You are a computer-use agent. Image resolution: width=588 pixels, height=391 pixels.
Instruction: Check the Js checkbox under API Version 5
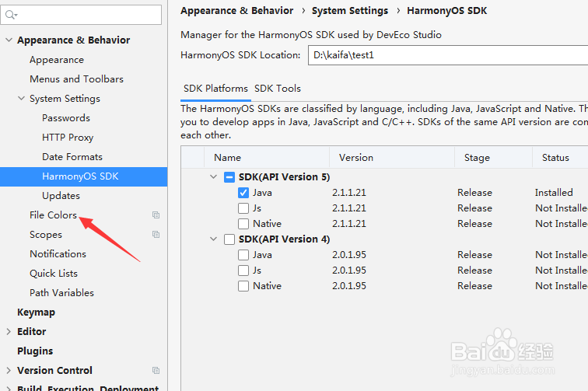[x=243, y=208]
